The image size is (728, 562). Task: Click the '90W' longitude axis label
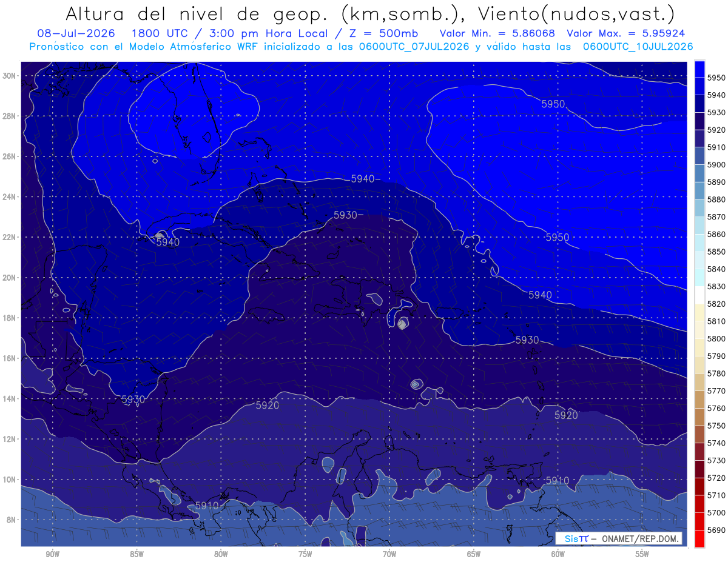[x=52, y=554]
